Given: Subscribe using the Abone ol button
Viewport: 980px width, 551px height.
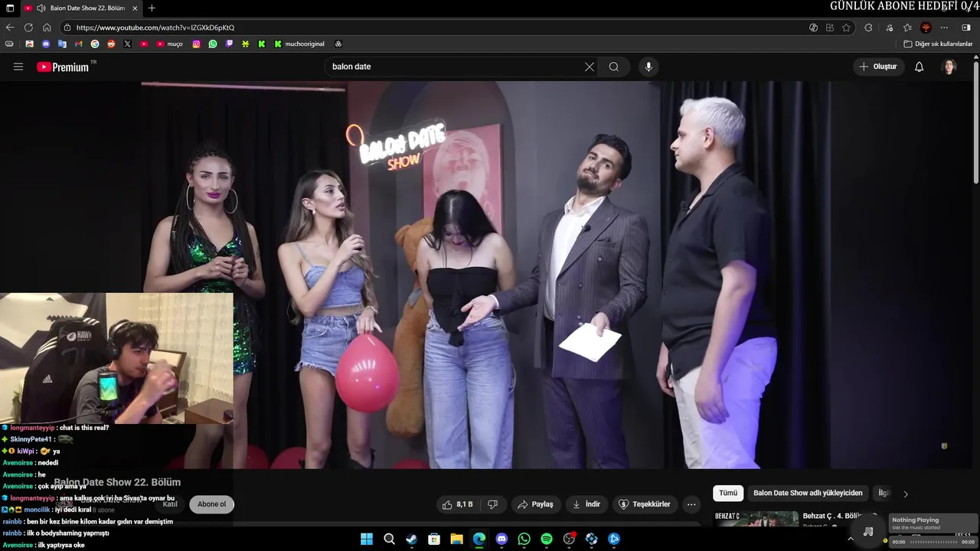Looking at the screenshot, I should click(212, 504).
